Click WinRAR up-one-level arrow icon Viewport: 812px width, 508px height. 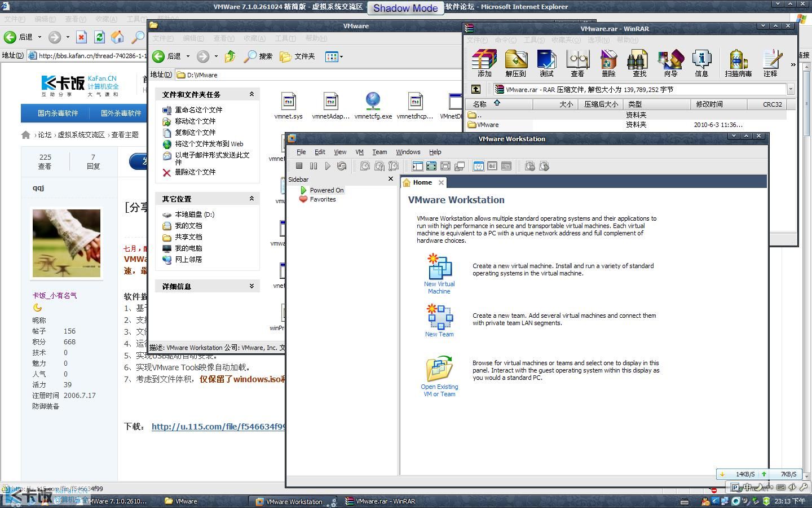pos(476,89)
